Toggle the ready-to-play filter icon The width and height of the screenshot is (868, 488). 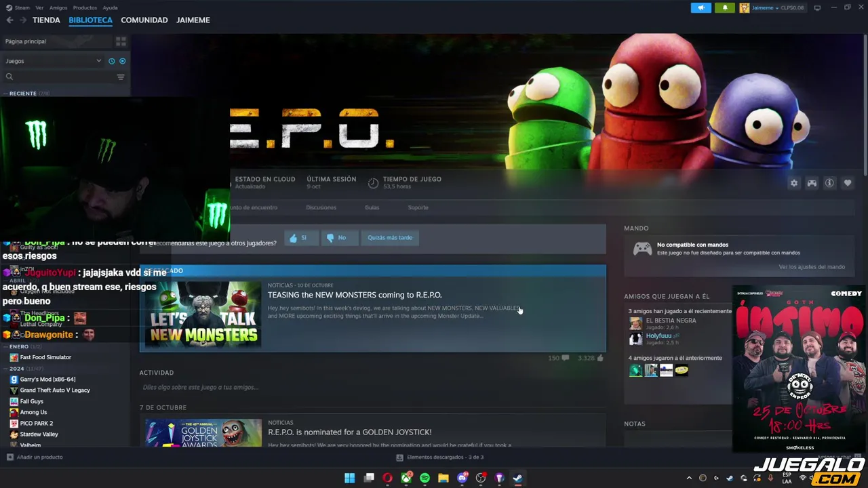click(123, 61)
